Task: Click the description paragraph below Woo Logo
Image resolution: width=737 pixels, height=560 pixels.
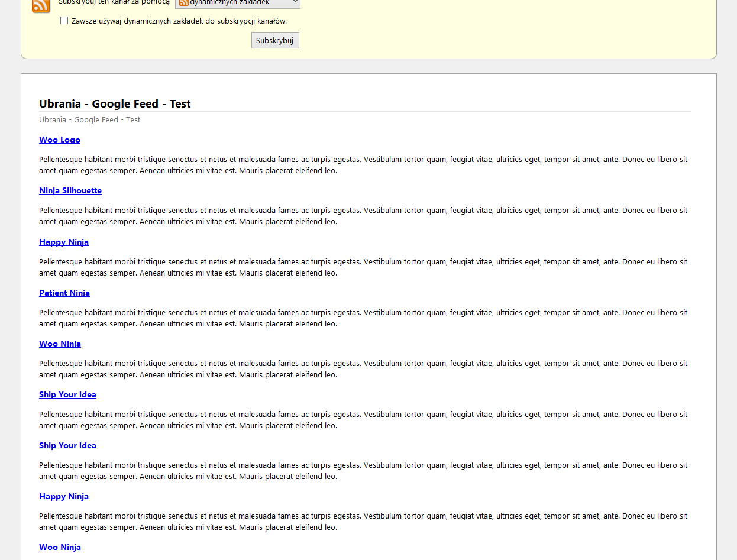Action: [x=363, y=165]
